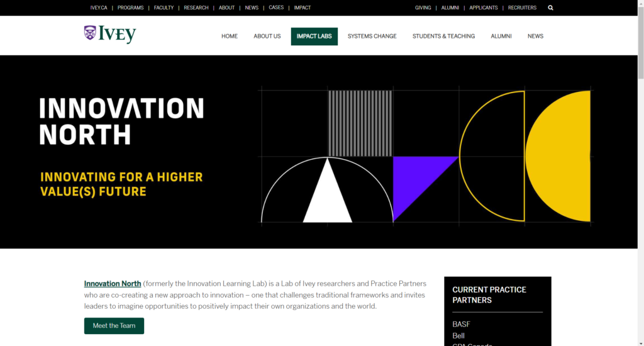This screenshot has height=346, width=644.
Task: Open Alumni link in top black bar
Action: [x=450, y=8]
